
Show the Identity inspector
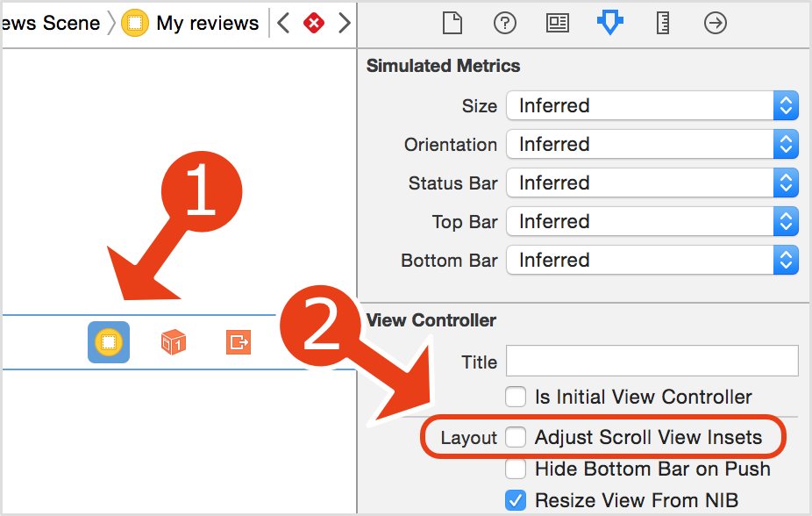click(x=558, y=24)
